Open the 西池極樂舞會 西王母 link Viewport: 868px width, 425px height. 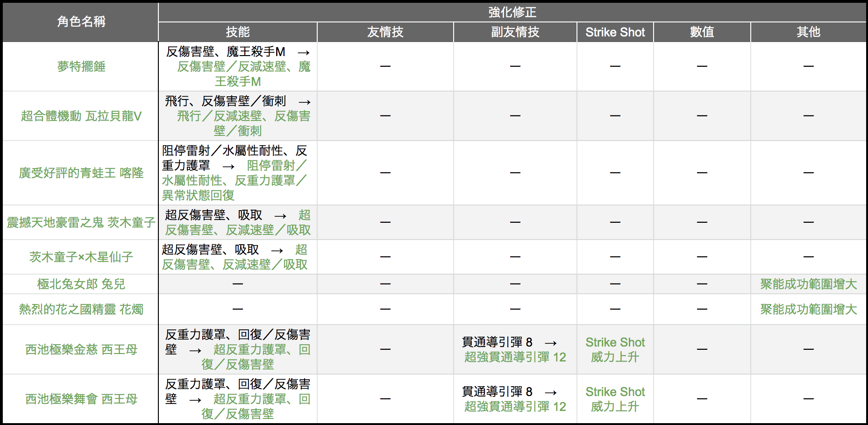tap(81, 399)
